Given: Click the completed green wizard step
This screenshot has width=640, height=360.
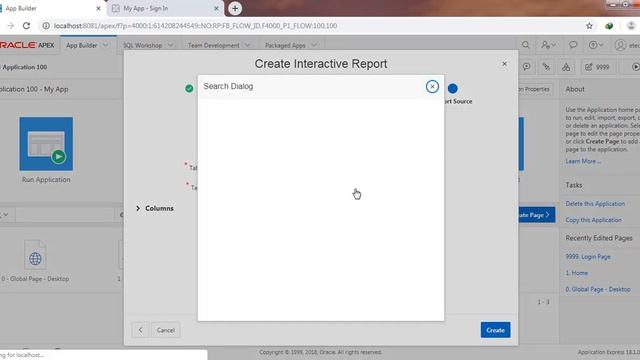Looking at the screenshot, I should [189, 88].
